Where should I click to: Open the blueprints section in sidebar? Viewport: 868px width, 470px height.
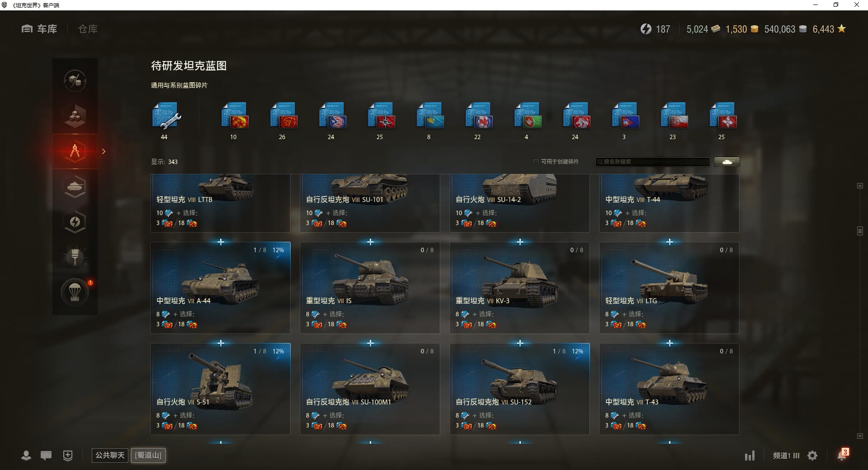(75, 151)
